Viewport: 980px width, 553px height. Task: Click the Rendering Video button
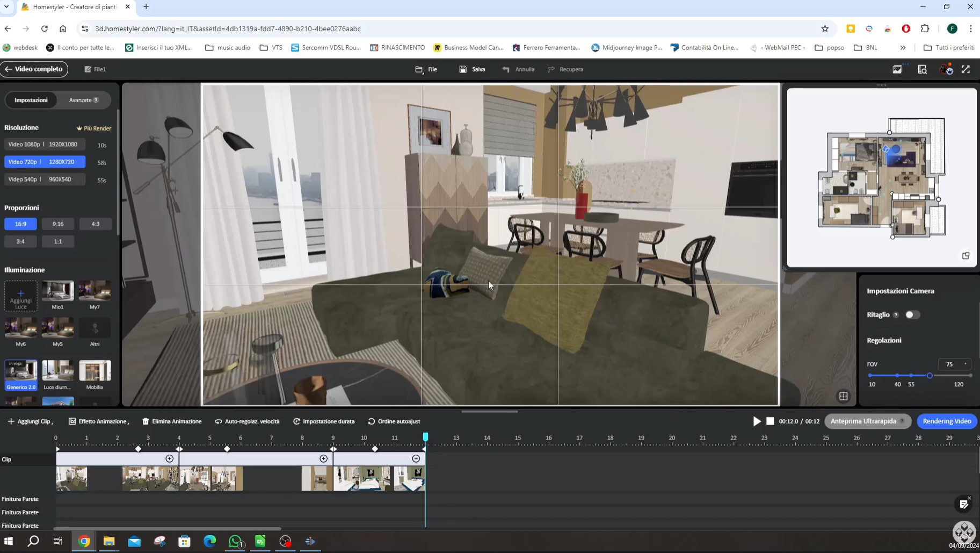click(946, 421)
